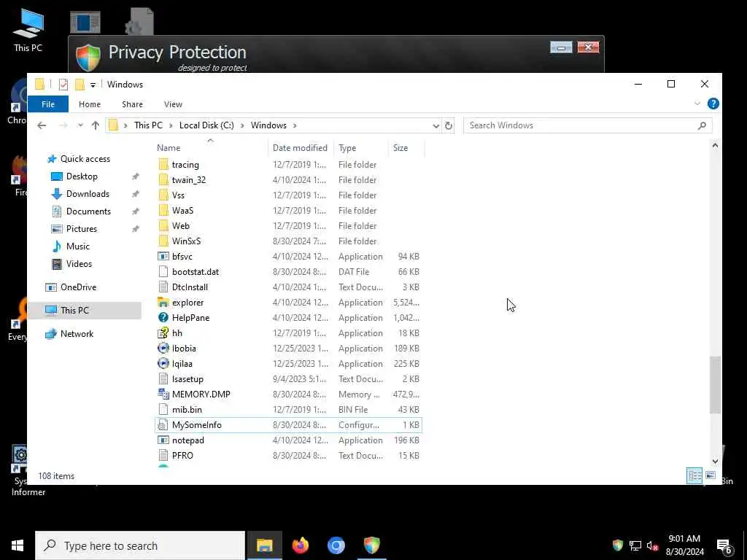747x560 pixels.
Task: Select OneDrive in navigation pane
Action: click(x=78, y=287)
